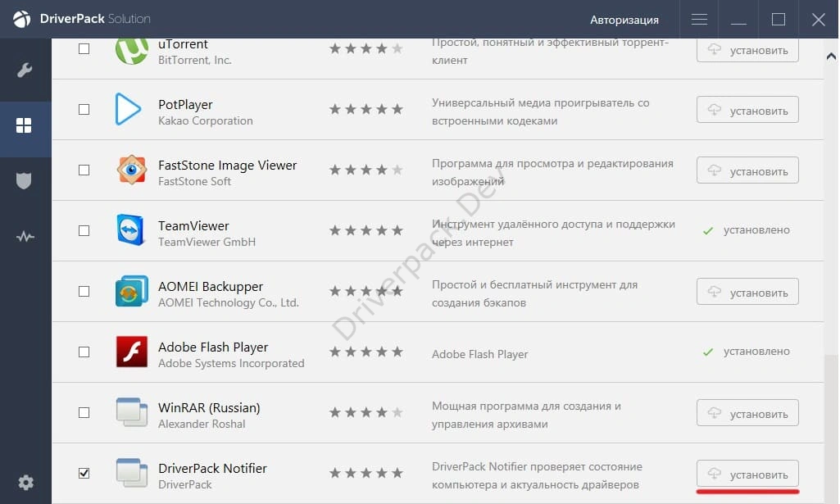The height and width of the screenshot is (504, 840).
Task: Click TeamViewer star rating
Action: pos(366,230)
